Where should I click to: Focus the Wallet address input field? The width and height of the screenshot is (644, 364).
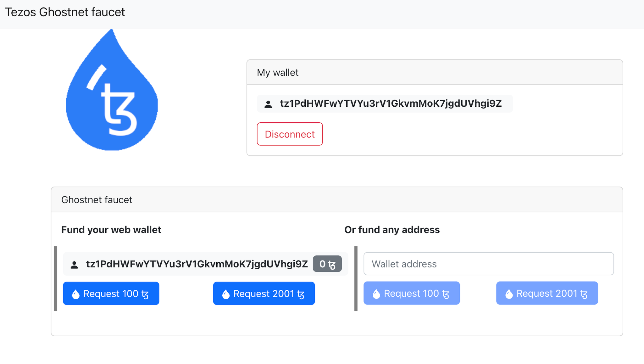(x=489, y=264)
